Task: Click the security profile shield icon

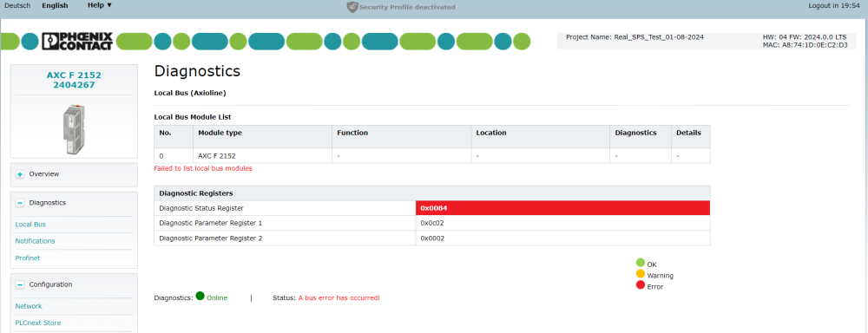Action: pyautogui.click(x=352, y=7)
